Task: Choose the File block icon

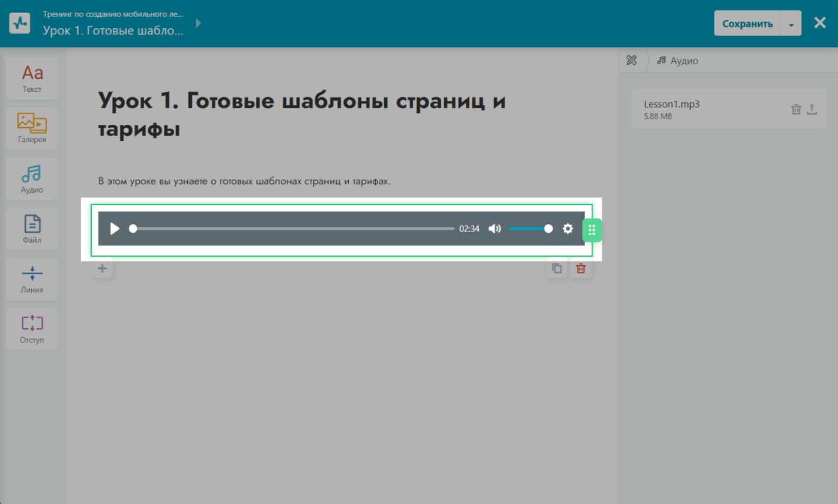Action: tap(32, 230)
